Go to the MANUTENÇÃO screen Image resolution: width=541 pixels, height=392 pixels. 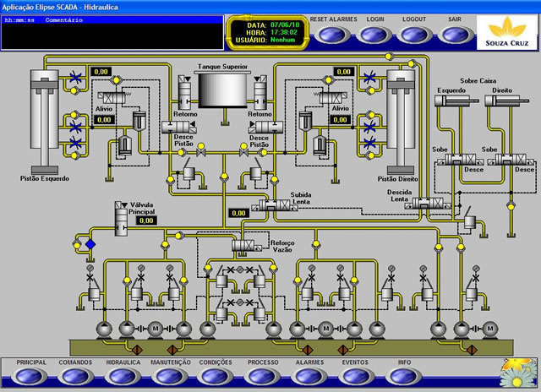point(169,376)
